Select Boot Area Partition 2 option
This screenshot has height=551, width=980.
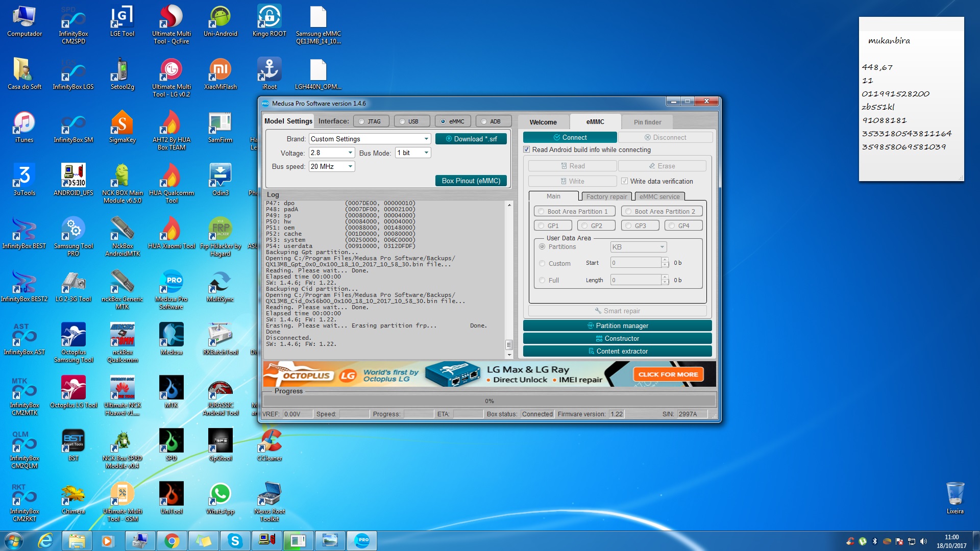click(661, 211)
